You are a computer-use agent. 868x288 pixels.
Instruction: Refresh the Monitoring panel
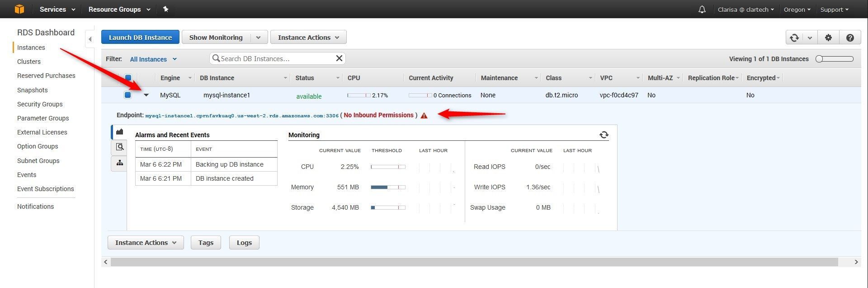(604, 135)
